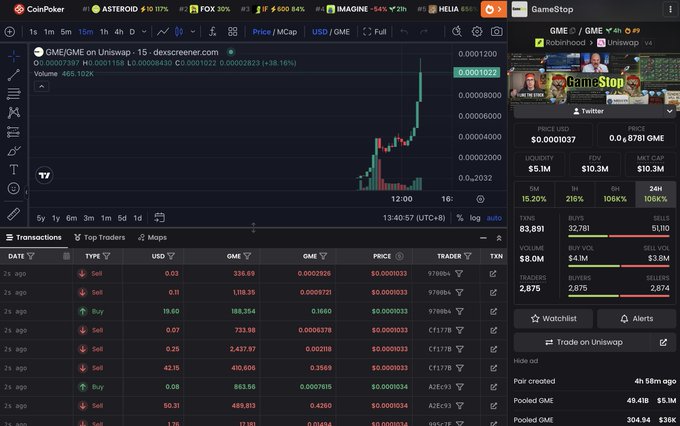Image resolution: width=680 pixels, height=426 pixels.
Task: Click the Hide ad link
Action: click(x=526, y=361)
